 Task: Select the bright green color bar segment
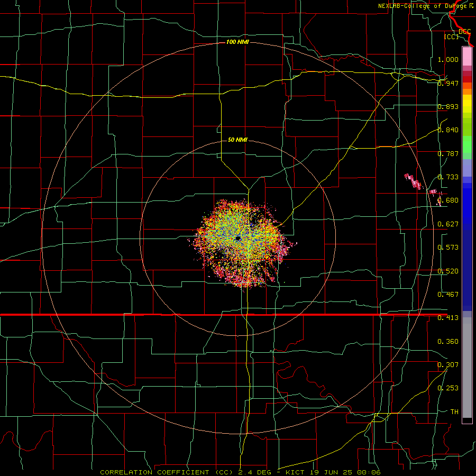(x=467, y=144)
